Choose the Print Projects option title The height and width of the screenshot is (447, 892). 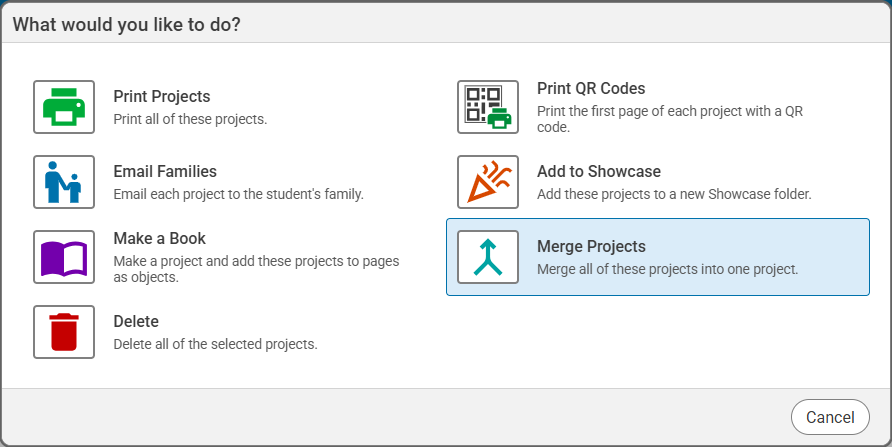(162, 97)
